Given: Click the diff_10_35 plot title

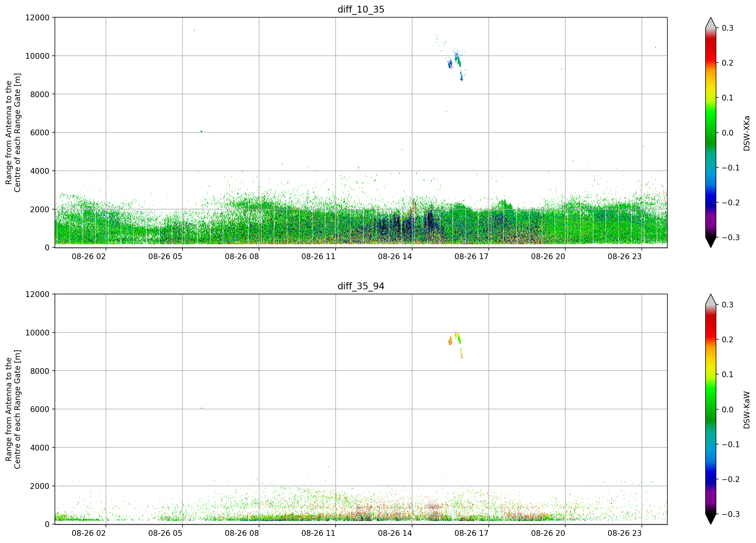Looking at the screenshot, I should point(361,9).
